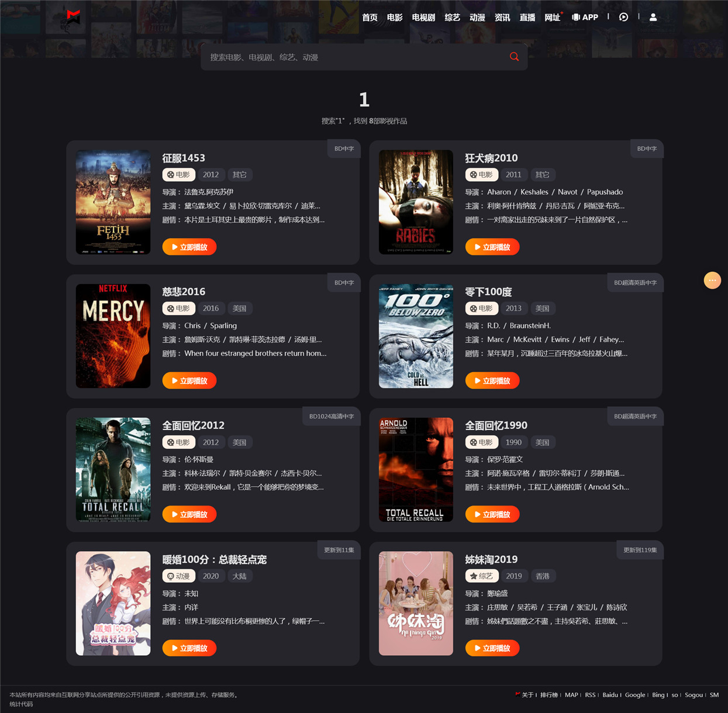The width and height of the screenshot is (728, 713).
Task: Open the Fetih 1453 poster thumbnail
Action: 113,202
